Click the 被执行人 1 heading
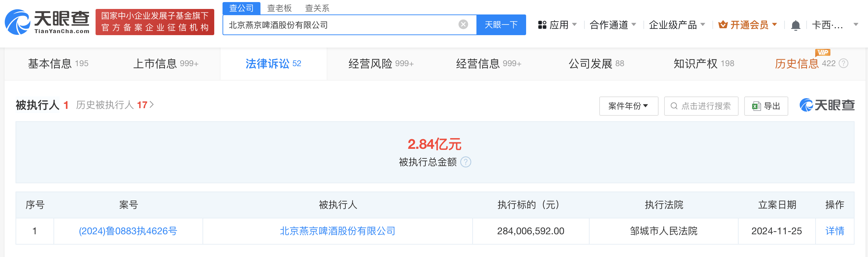 pos(42,105)
